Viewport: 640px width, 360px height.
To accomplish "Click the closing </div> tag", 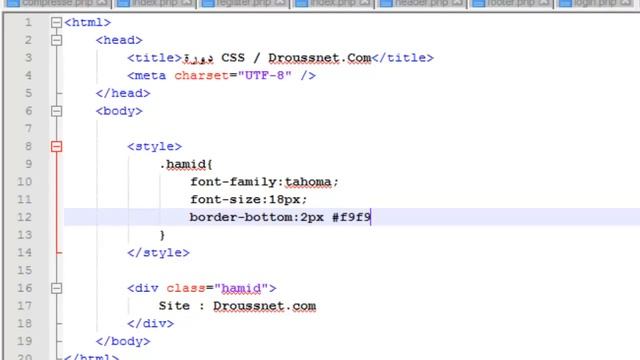I will coord(151,324).
